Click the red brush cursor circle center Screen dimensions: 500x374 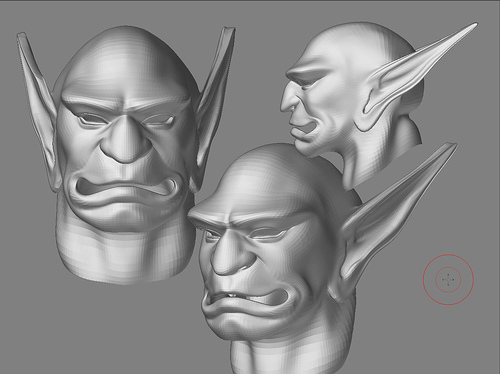coord(448,279)
